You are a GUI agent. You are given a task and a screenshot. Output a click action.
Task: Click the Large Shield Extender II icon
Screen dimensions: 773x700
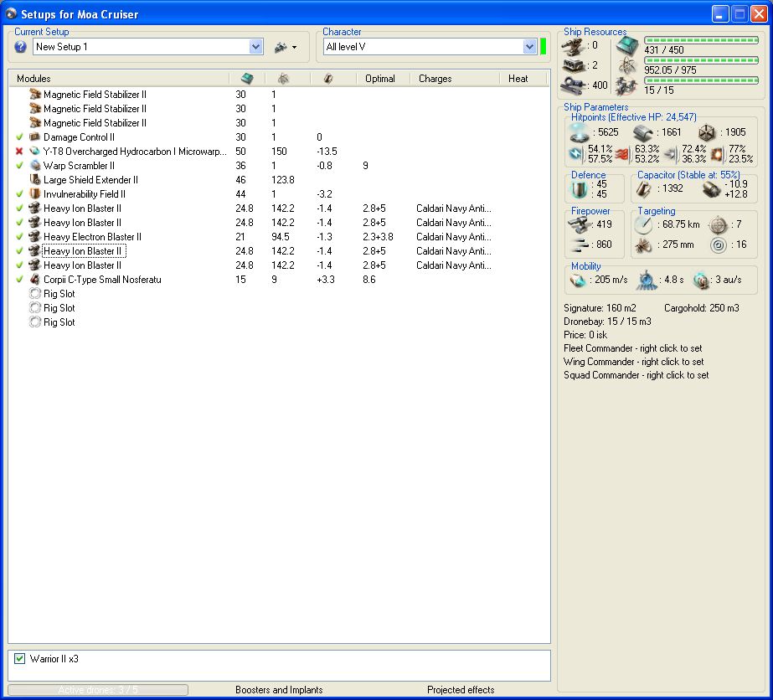pos(35,180)
